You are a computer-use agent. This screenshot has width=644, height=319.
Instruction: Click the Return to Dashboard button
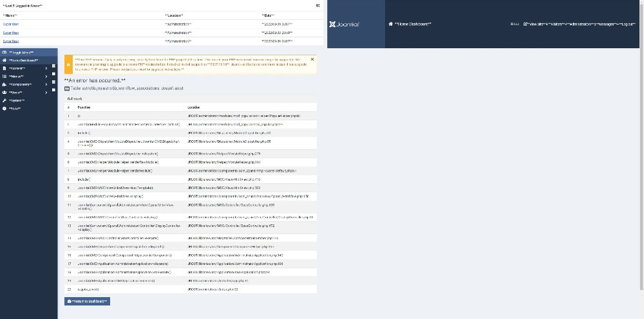(88, 301)
